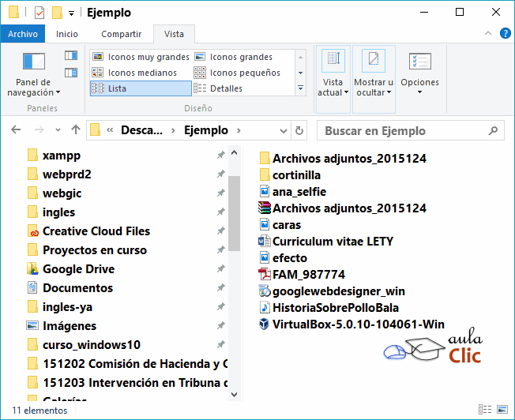Open the VirtualBox-5.0.10-104061-Win installer file
This screenshot has width=515, height=420.
point(358,324)
